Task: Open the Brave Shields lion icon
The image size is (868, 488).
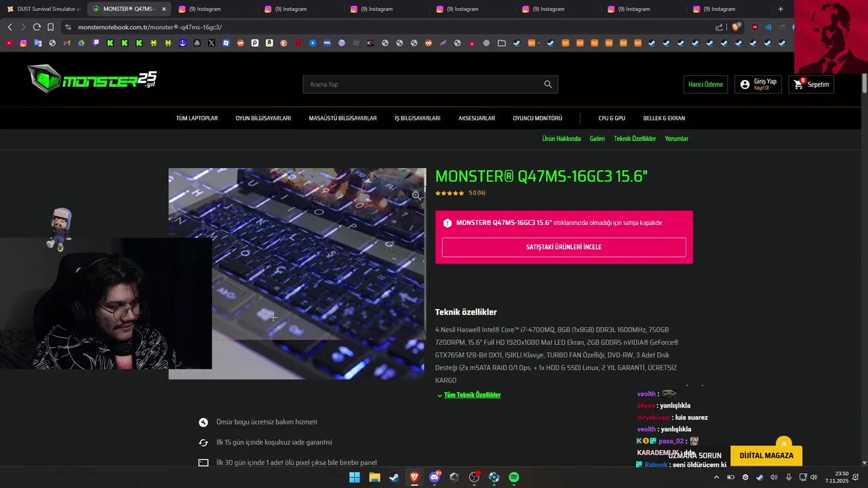Action: click(x=736, y=27)
